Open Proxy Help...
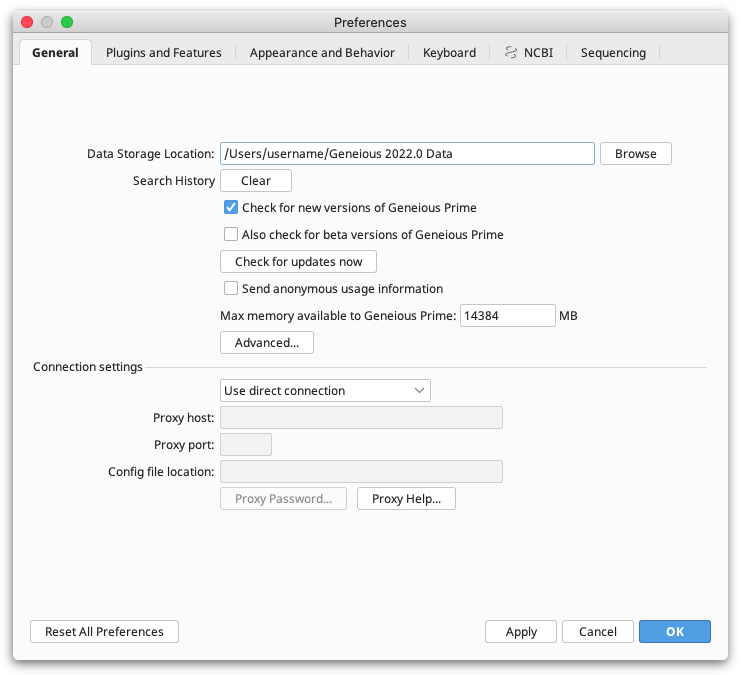This screenshot has height=675, width=741. coord(406,499)
